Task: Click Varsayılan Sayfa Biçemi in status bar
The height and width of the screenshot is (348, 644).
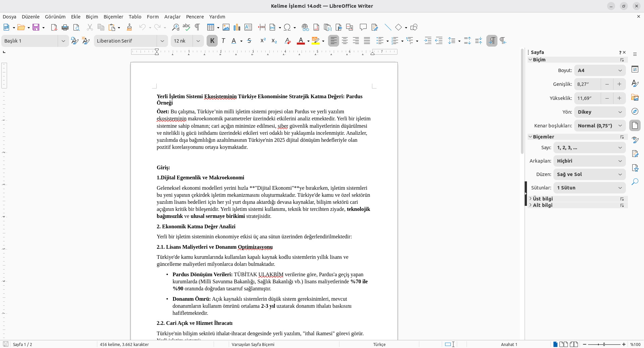Action: 253,344
